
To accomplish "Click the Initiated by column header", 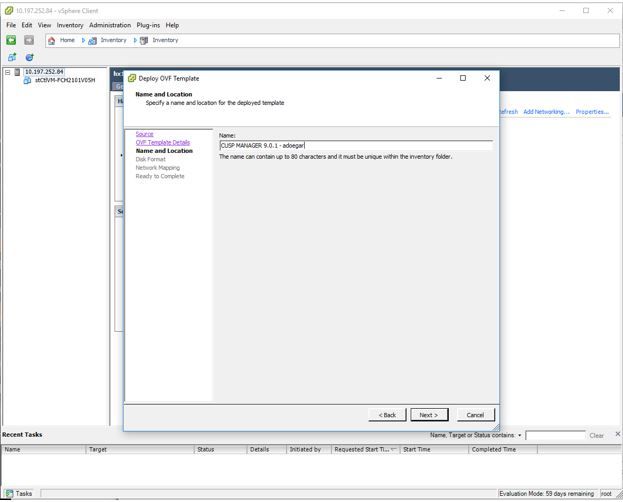I will pyautogui.click(x=309, y=450).
